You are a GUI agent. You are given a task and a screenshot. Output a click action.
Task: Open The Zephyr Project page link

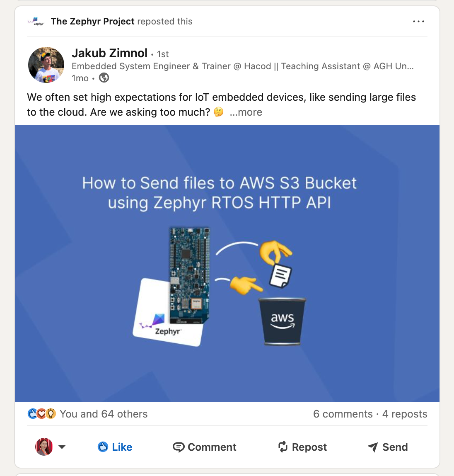coord(92,21)
